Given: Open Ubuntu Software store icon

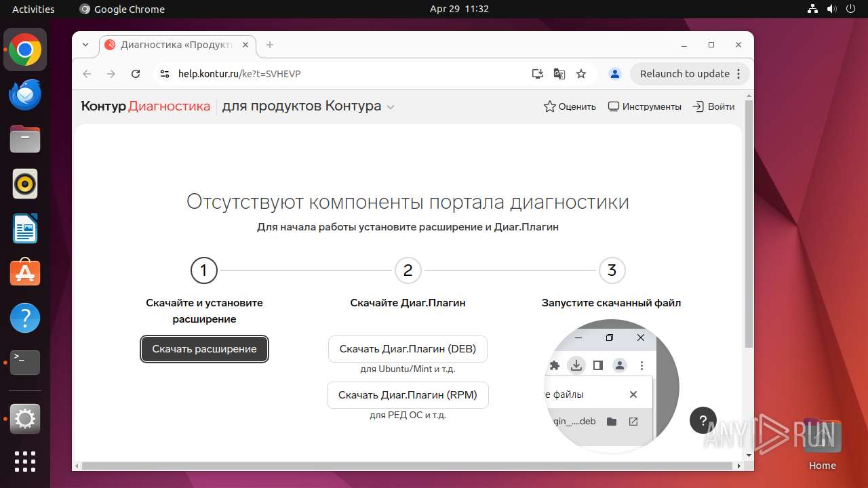Looking at the screenshot, I should tap(25, 273).
